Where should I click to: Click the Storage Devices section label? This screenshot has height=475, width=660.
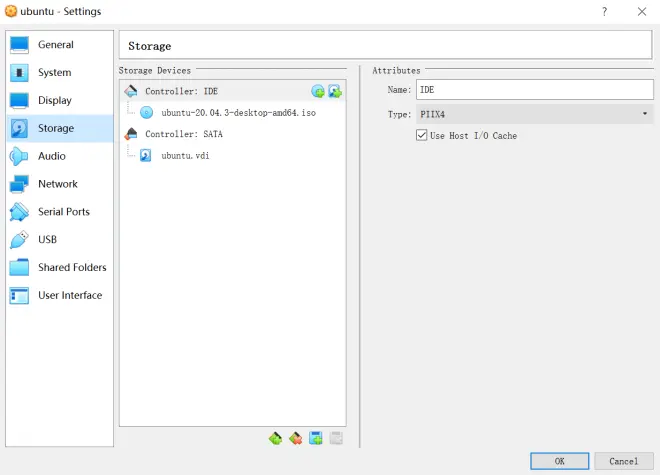tap(154, 70)
